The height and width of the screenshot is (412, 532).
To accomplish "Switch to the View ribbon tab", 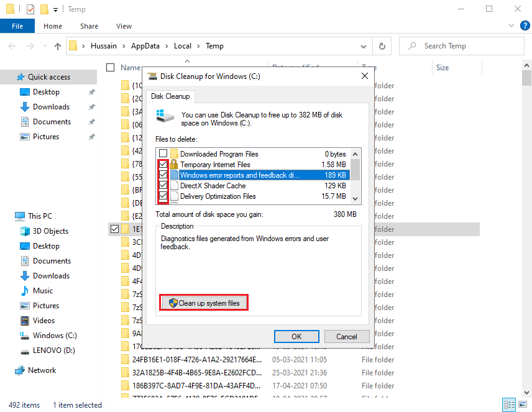I will (x=124, y=26).
